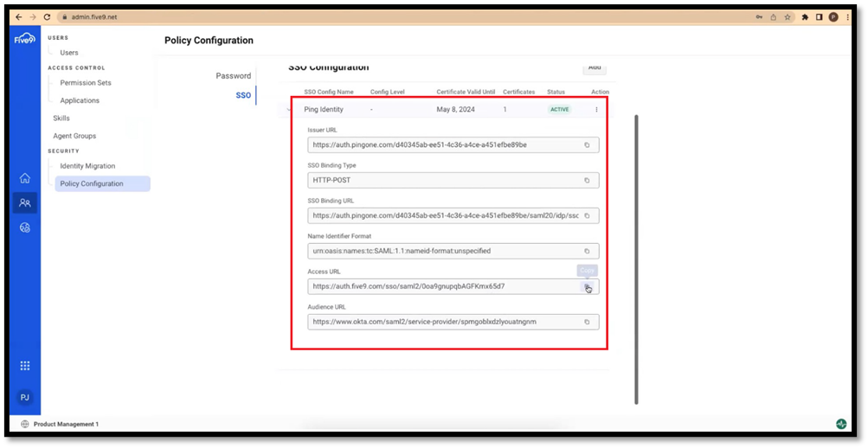
Task: Click the SSO Config Name column header
Action: coord(329,92)
